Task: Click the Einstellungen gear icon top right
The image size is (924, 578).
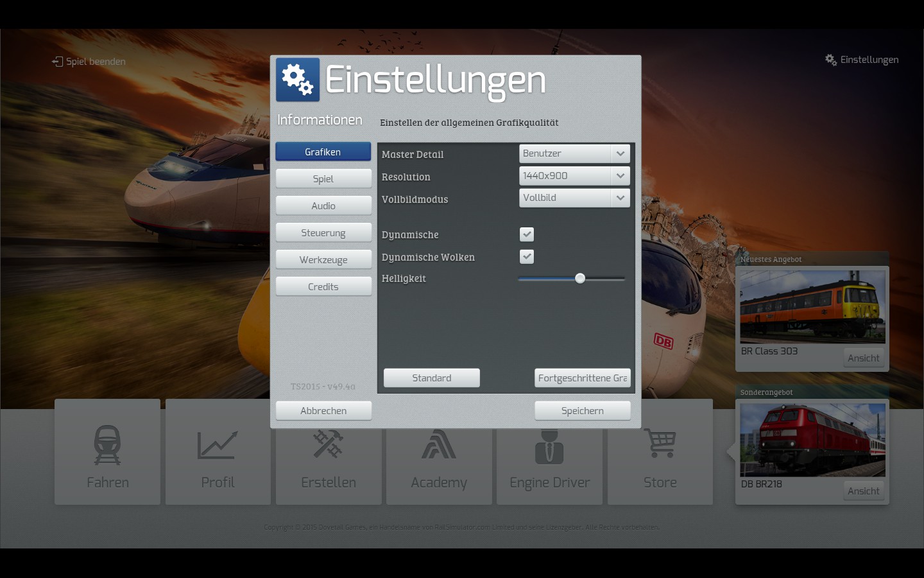Action: (x=831, y=60)
